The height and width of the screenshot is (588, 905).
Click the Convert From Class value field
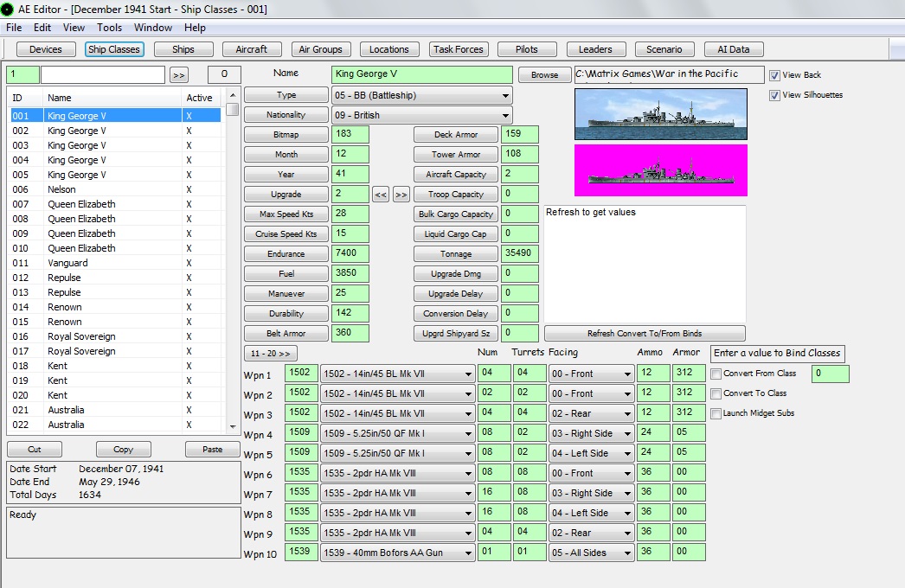tap(830, 374)
